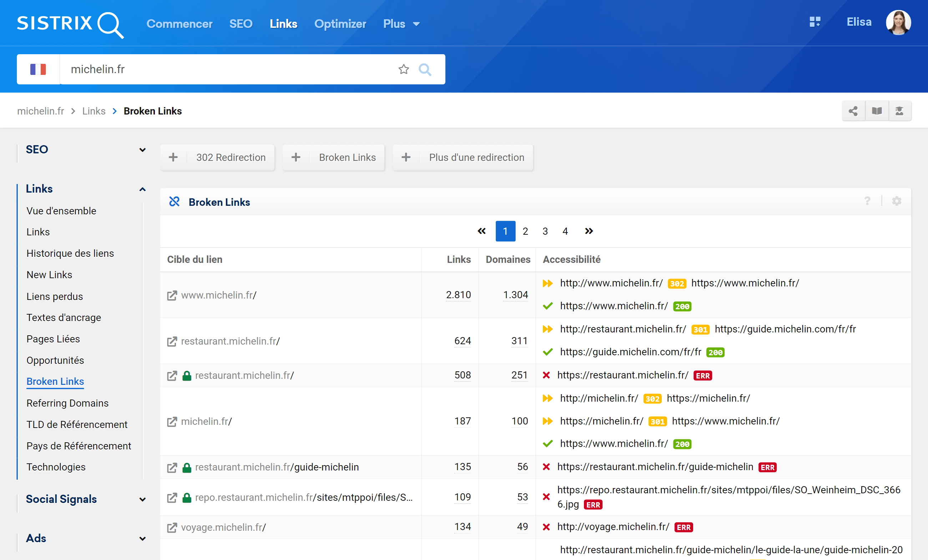
Task: Open TLD de Référencement
Action: 77,425
